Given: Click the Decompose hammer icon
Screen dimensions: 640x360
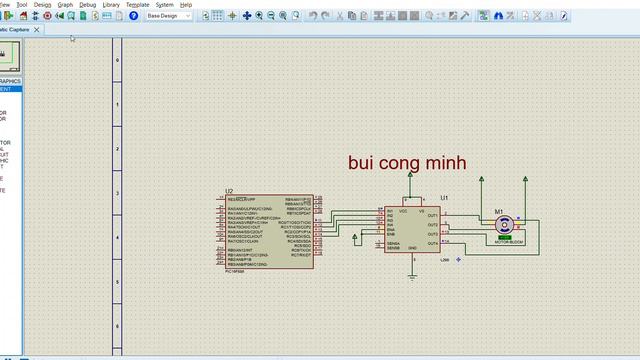Looking at the screenshot, I should tap(465, 16).
